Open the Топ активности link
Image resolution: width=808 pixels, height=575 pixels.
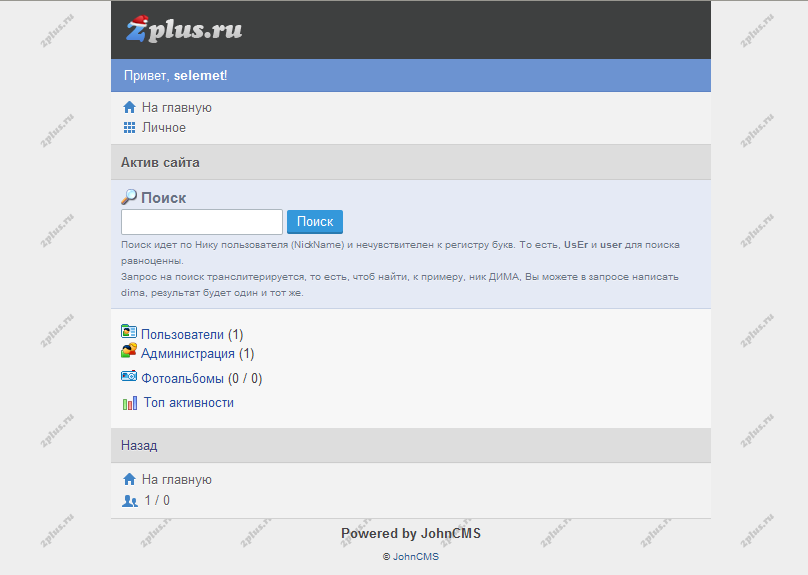189,403
